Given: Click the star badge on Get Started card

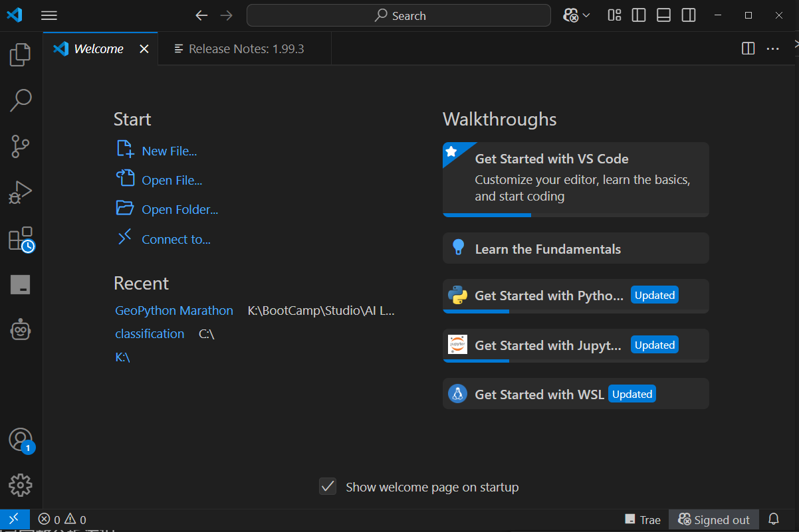Looking at the screenshot, I should click(x=451, y=151).
